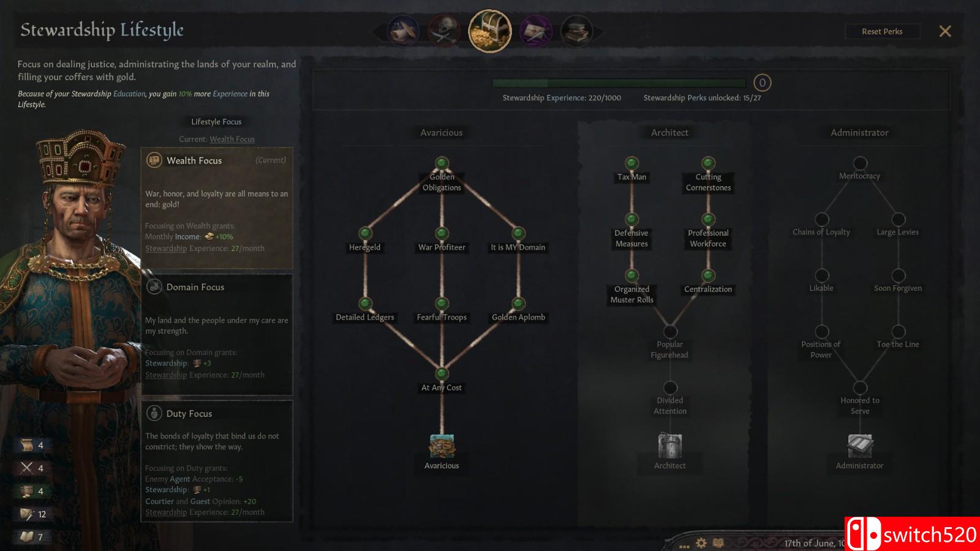Screen dimensions: 980x551
Task: Unlock the Meritocracy perk node
Action: [860, 163]
